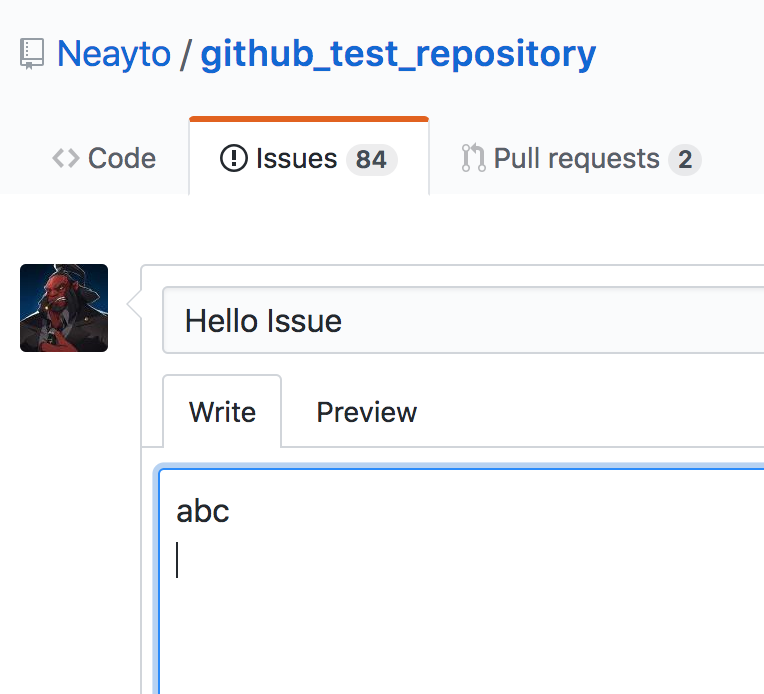Open the Pull requests tab

(x=581, y=158)
